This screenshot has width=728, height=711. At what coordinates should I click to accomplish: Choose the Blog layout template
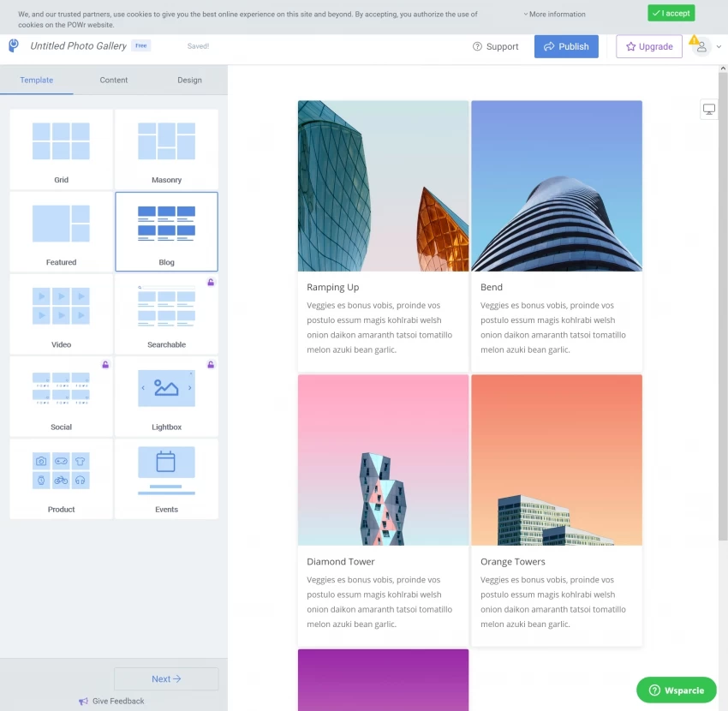166,232
